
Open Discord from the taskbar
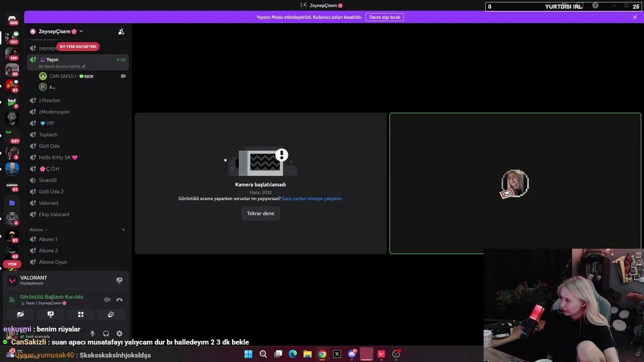tap(352, 354)
